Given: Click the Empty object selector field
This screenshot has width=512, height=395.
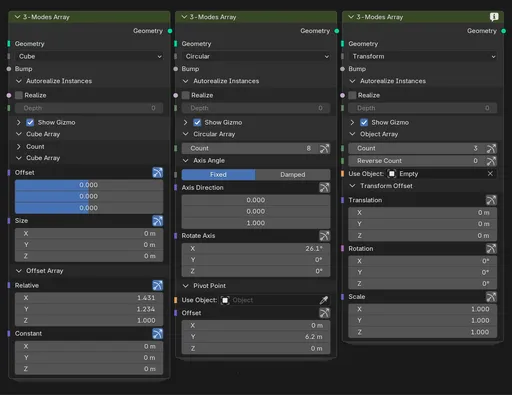Looking at the screenshot, I should click(441, 174).
